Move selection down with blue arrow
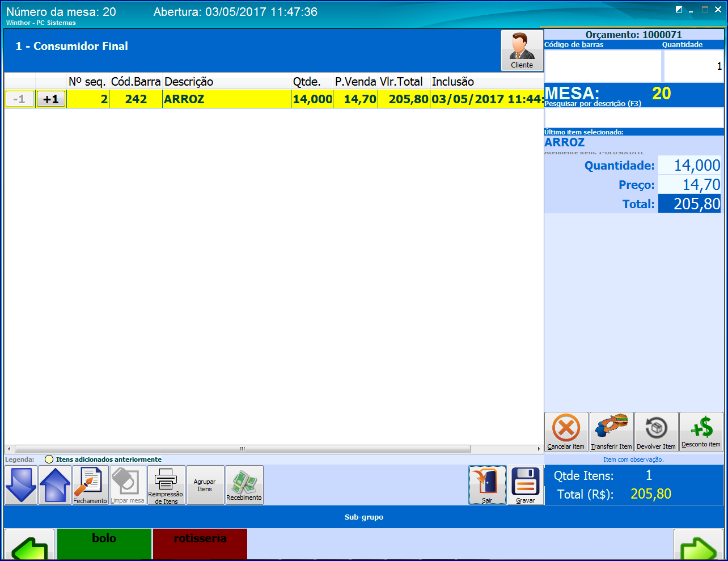 (x=21, y=485)
